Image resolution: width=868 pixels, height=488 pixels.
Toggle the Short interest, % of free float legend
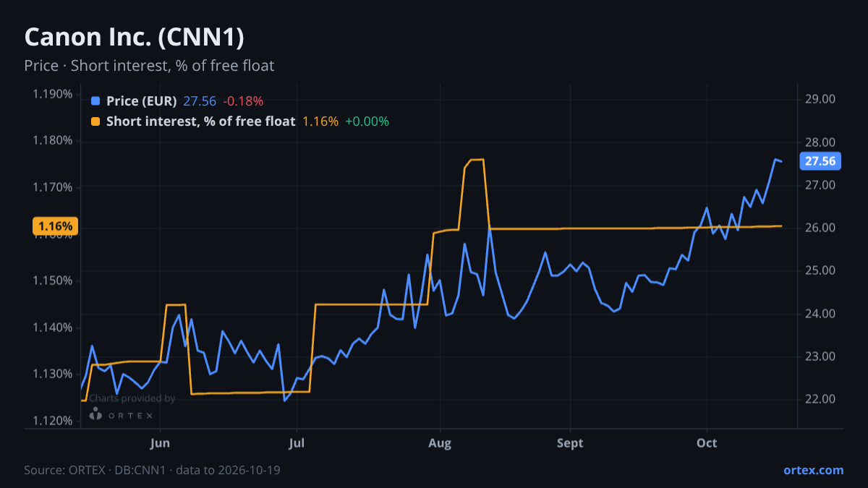(x=201, y=121)
